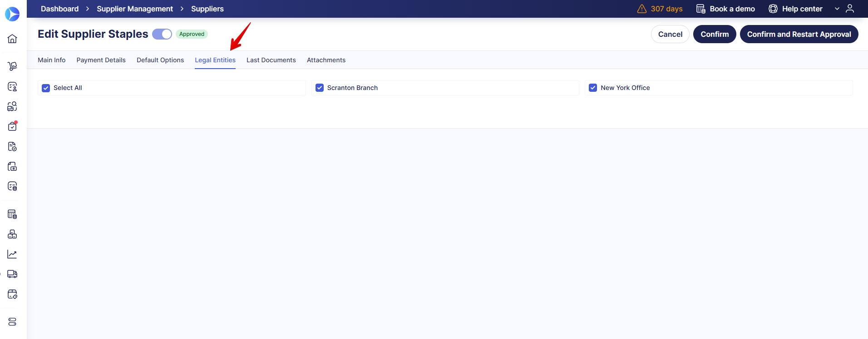Go to Dashboard breadcrumb

tap(59, 9)
